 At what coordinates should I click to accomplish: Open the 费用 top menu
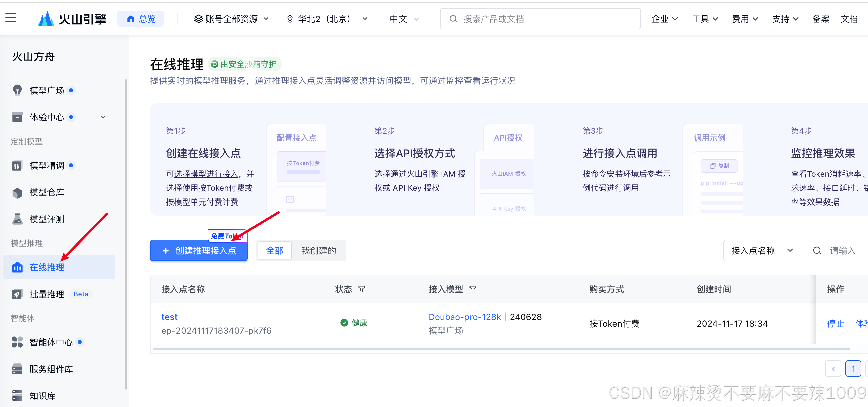[x=745, y=19]
